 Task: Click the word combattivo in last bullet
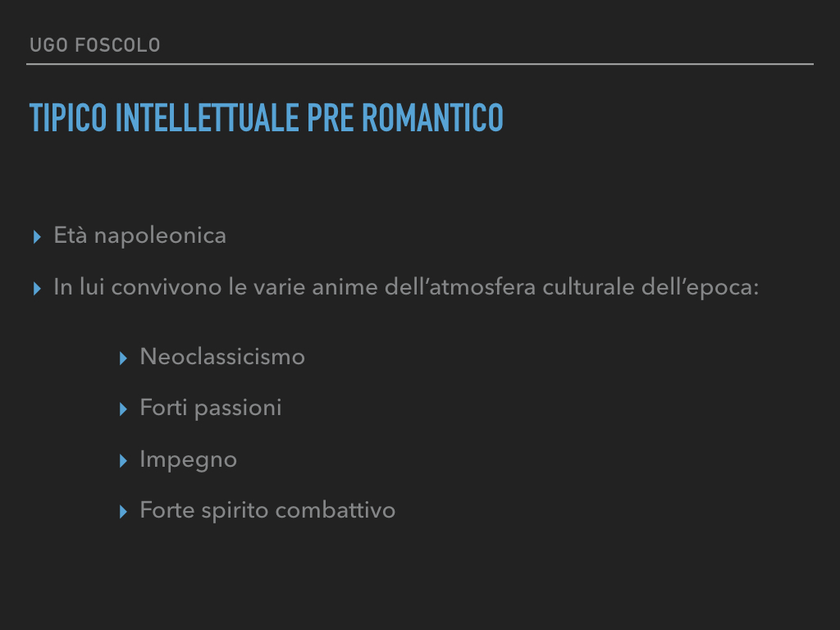pyautogui.click(x=336, y=510)
